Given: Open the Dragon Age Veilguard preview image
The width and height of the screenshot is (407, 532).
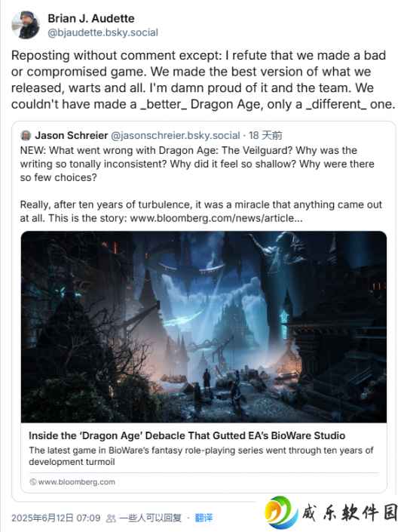Looking at the screenshot, I should tap(203, 327).
